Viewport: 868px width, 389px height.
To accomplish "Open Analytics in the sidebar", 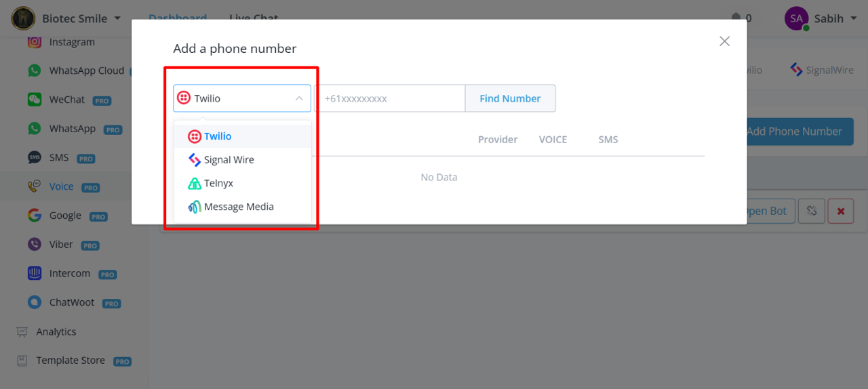I will coord(56,331).
